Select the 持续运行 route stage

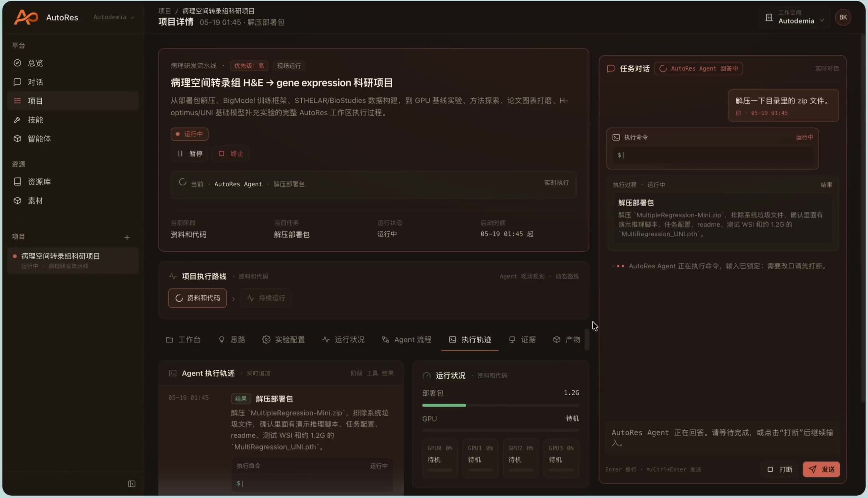click(x=266, y=298)
